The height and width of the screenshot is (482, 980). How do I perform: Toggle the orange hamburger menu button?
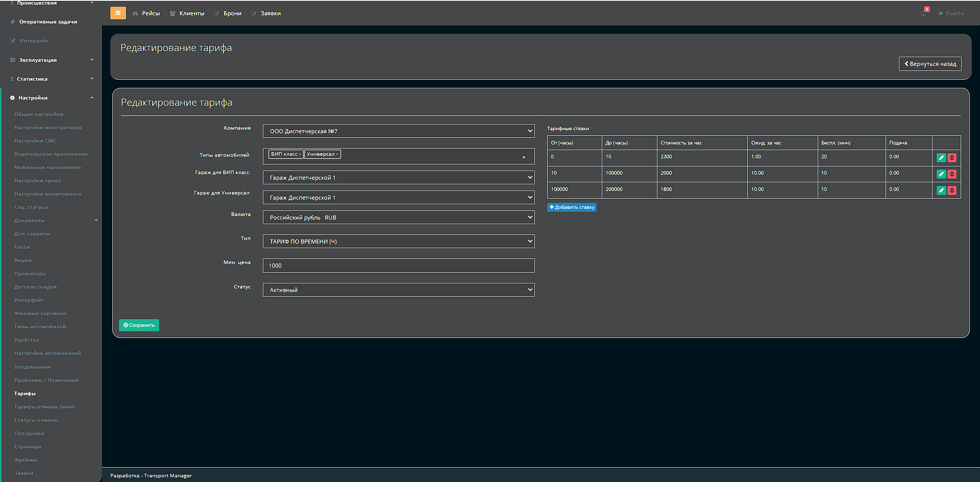point(118,13)
